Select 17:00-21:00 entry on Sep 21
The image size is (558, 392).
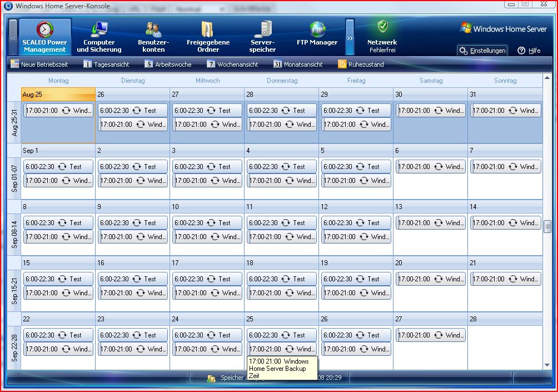pos(505,279)
